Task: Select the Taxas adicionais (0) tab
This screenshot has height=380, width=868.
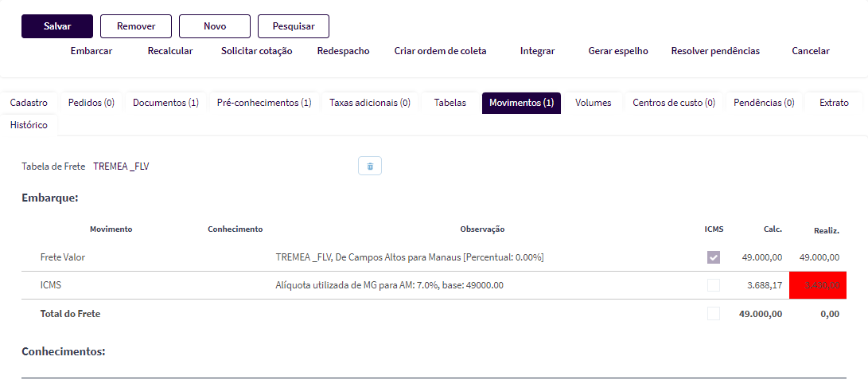Action: pyautogui.click(x=370, y=103)
